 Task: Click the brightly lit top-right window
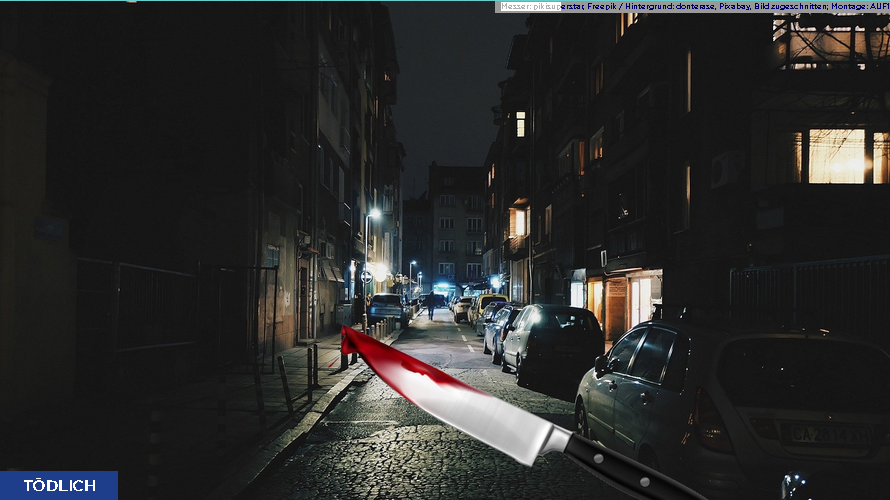[836, 156]
